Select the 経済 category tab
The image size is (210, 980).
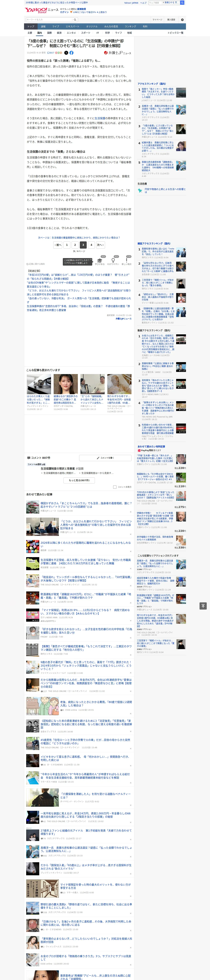pos(59,33)
